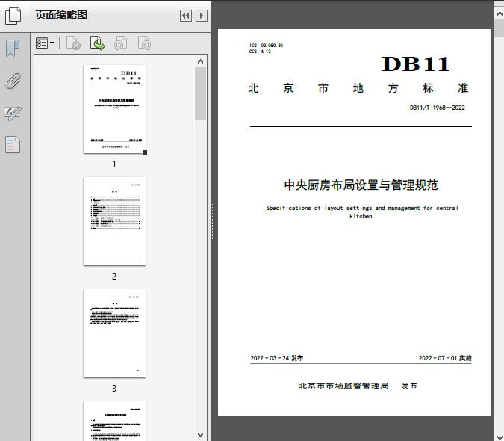Click document view scroll up arrow
The height and width of the screenshot is (441, 504).
click(500, 14)
